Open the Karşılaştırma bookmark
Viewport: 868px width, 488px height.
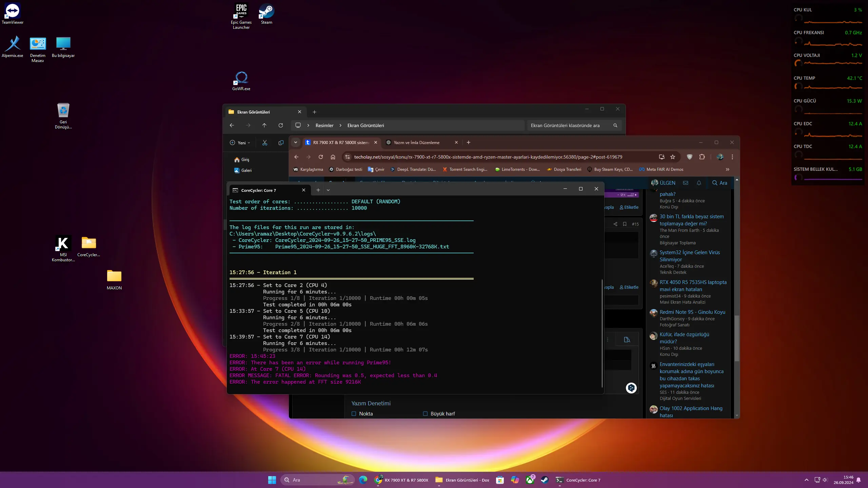tap(308, 169)
